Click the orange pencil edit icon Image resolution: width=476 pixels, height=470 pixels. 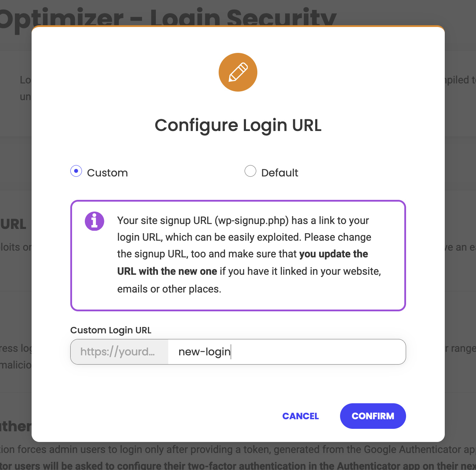pos(238,72)
